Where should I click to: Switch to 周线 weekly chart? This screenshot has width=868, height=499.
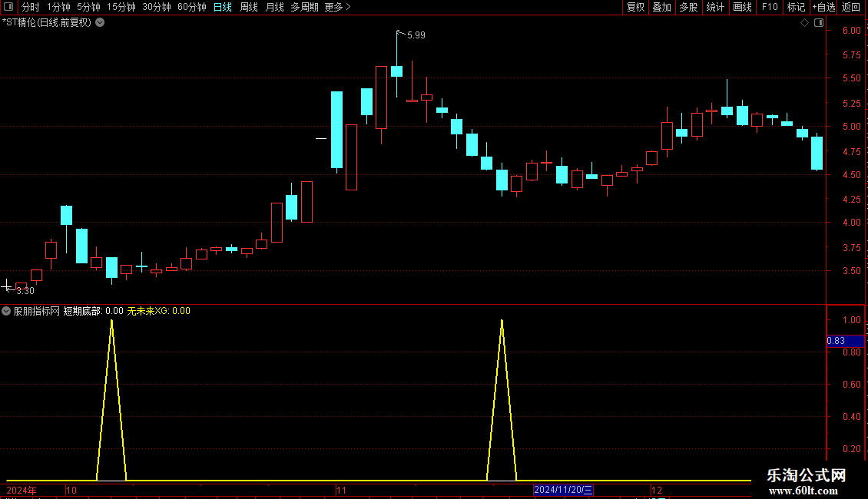(x=249, y=7)
